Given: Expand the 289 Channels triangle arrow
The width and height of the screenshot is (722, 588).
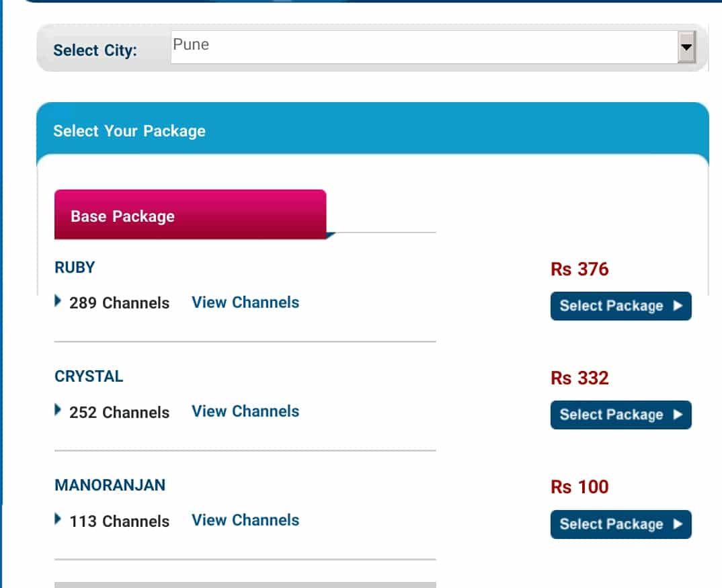Looking at the screenshot, I should click(x=58, y=301).
